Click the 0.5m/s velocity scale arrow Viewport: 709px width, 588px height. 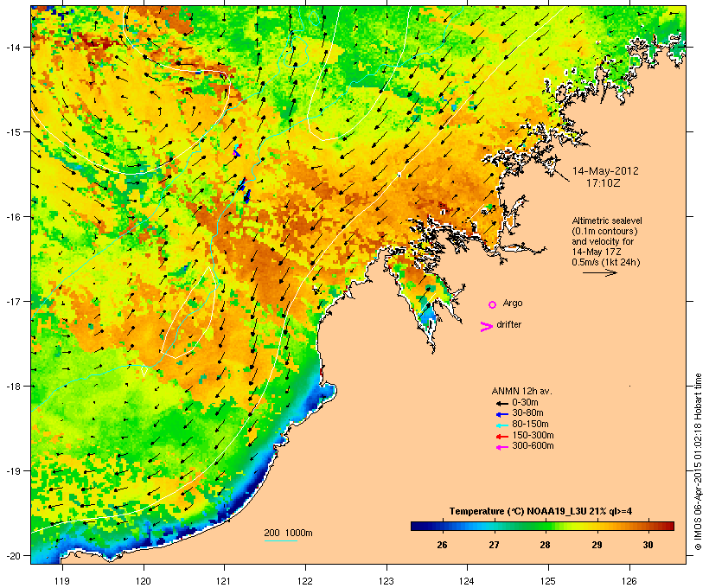point(599,272)
